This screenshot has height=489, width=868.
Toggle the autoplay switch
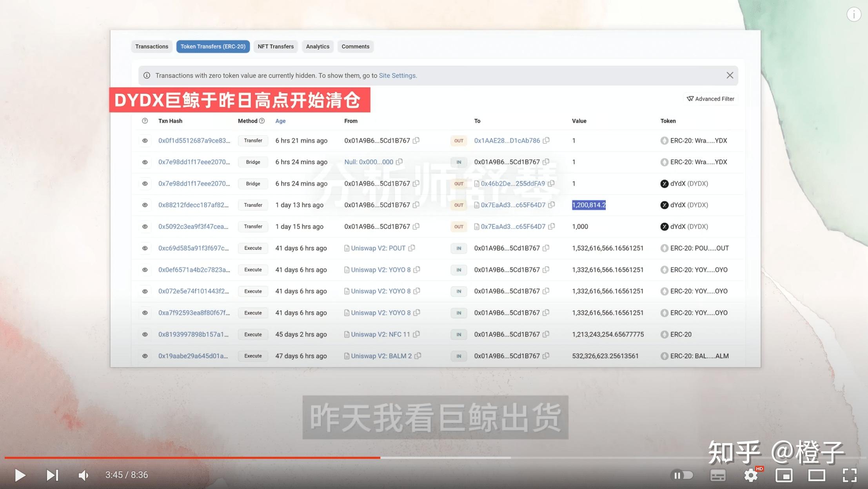pos(682,475)
